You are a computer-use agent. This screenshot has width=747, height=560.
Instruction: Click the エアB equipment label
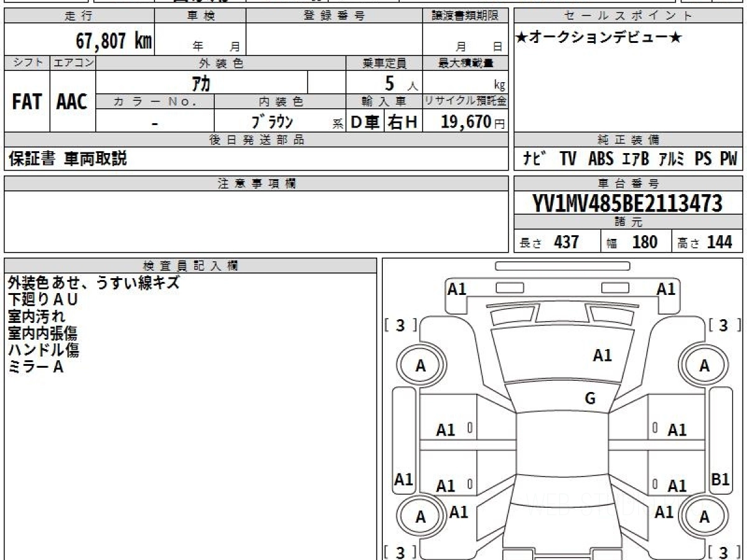pyautogui.click(x=636, y=159)
